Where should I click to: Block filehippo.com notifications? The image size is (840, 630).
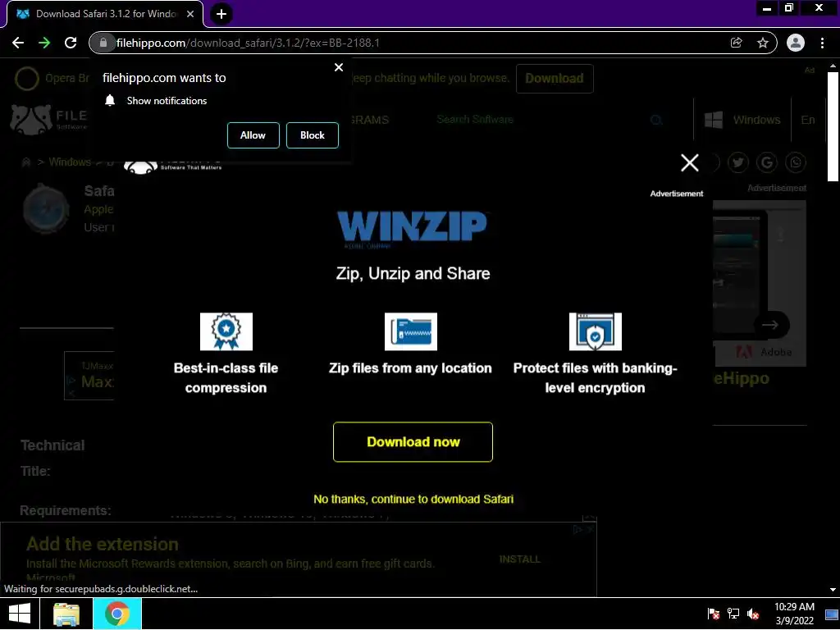(313, 135)
